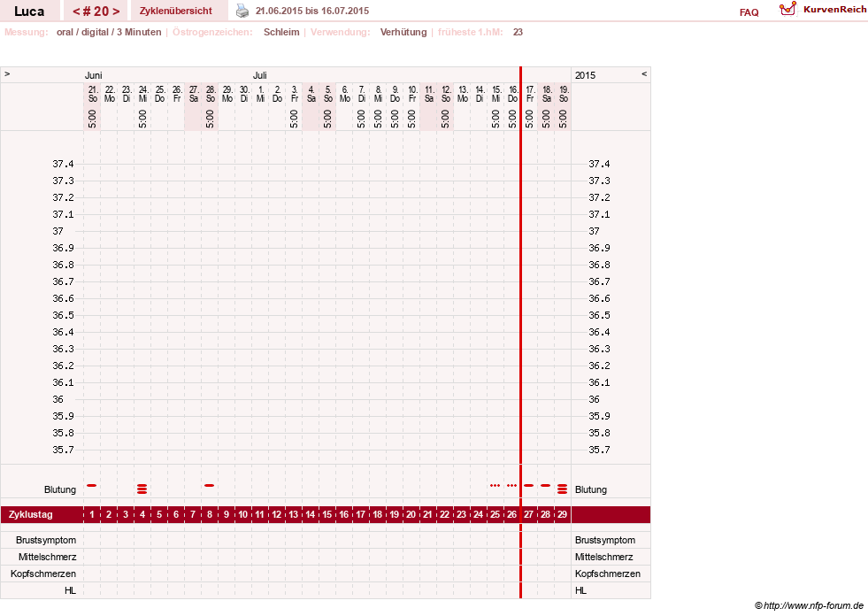
Task: Click the date header 21. So
Action: [92, 94]
